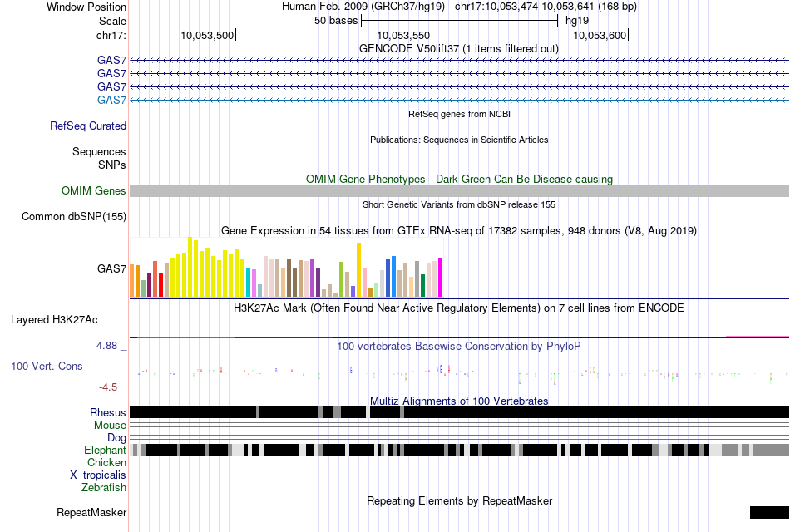Click the GAS7 label beside the expression chart
This screenshot has width=790, height=532.
(112, 268)
